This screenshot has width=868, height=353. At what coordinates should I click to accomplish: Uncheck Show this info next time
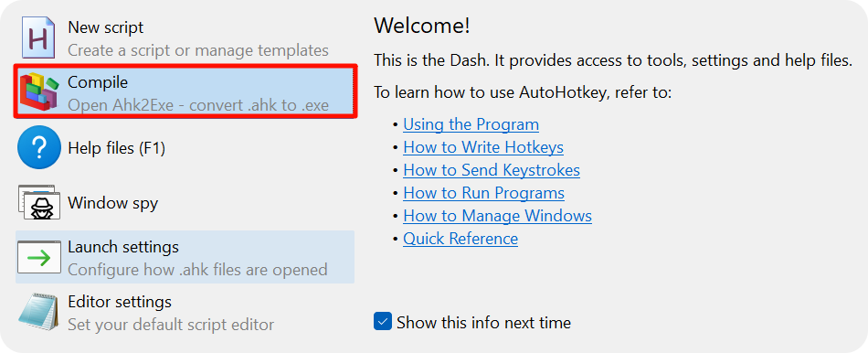383,322
